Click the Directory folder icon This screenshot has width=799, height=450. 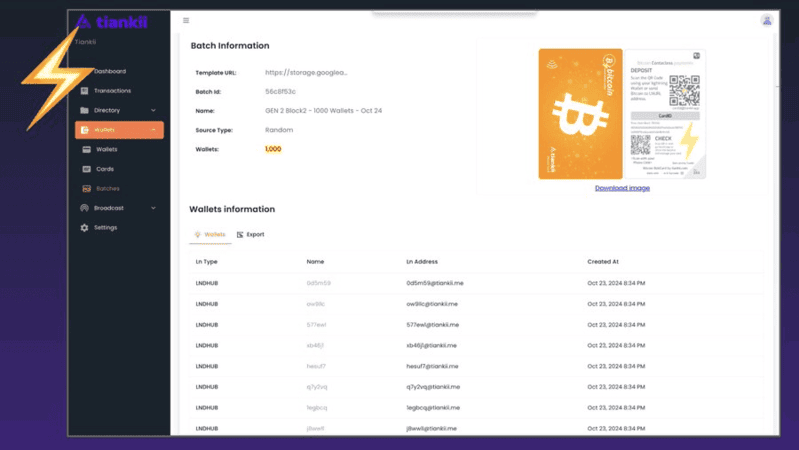(x=85, y=110)
